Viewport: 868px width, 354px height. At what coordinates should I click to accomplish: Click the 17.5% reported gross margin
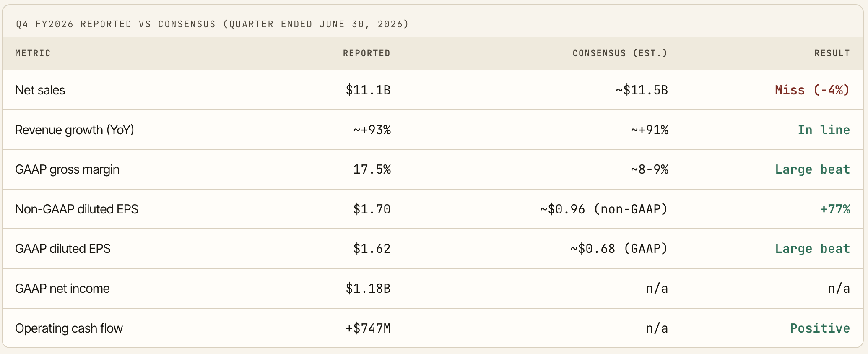(372, 169)
